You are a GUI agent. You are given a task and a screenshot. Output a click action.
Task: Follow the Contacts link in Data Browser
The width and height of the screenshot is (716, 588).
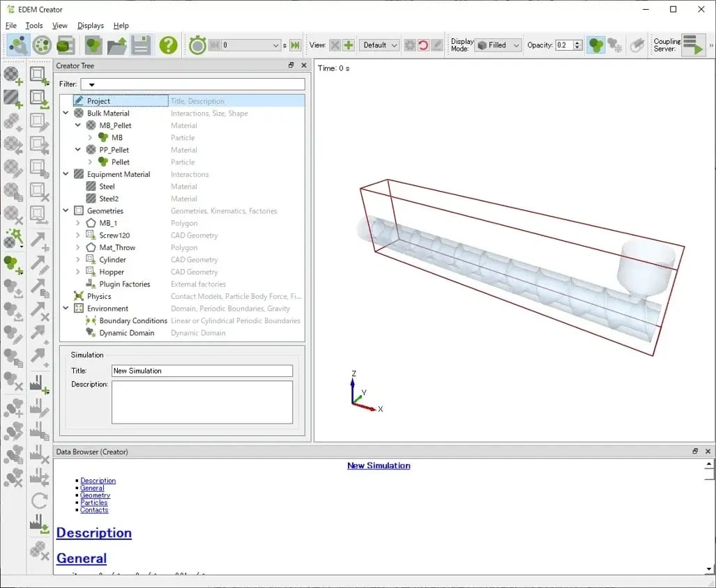94,509
